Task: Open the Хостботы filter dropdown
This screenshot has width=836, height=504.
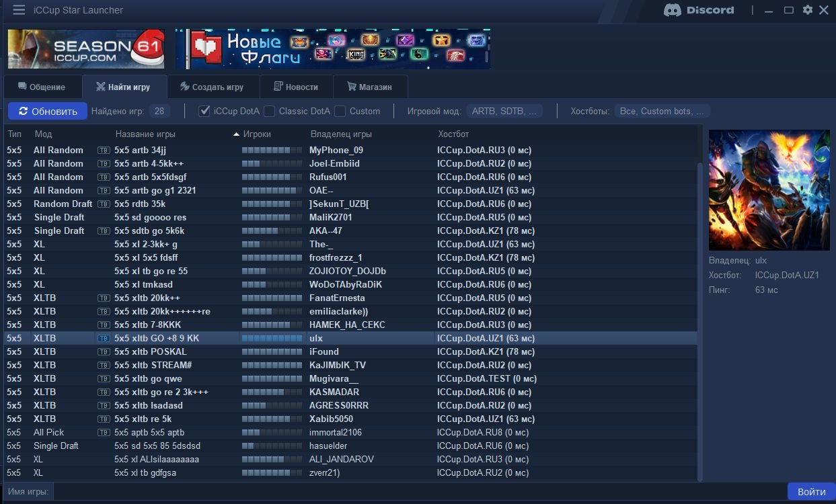Action: click(662, 111)
